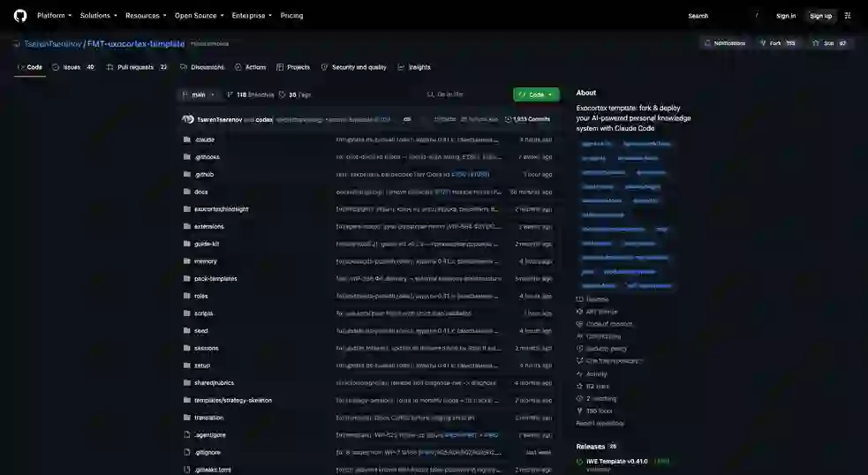The height and width of the screenshot is (475, 868).
Task: Click the Notifications button
Action: (725, 43)
